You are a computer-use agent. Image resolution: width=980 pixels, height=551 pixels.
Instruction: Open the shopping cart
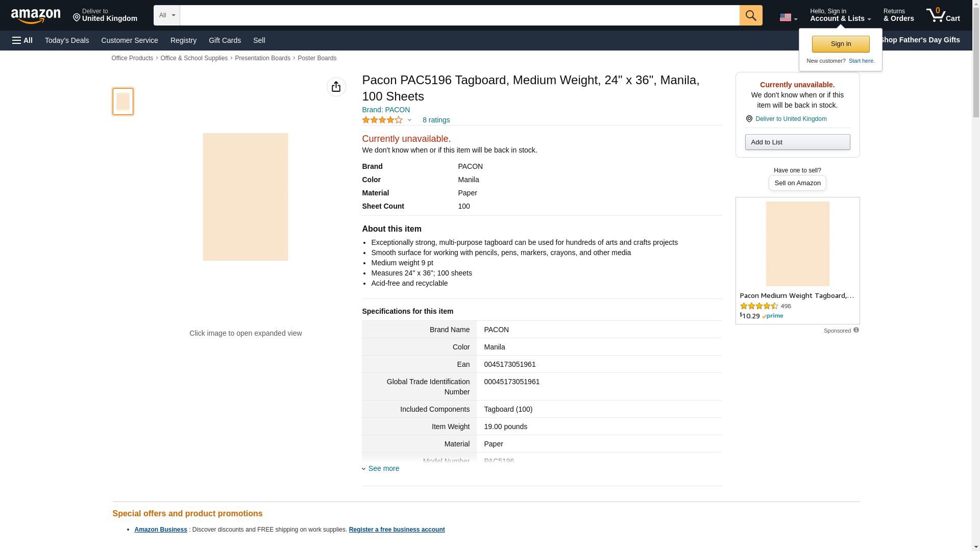click(x=943, y=15)
